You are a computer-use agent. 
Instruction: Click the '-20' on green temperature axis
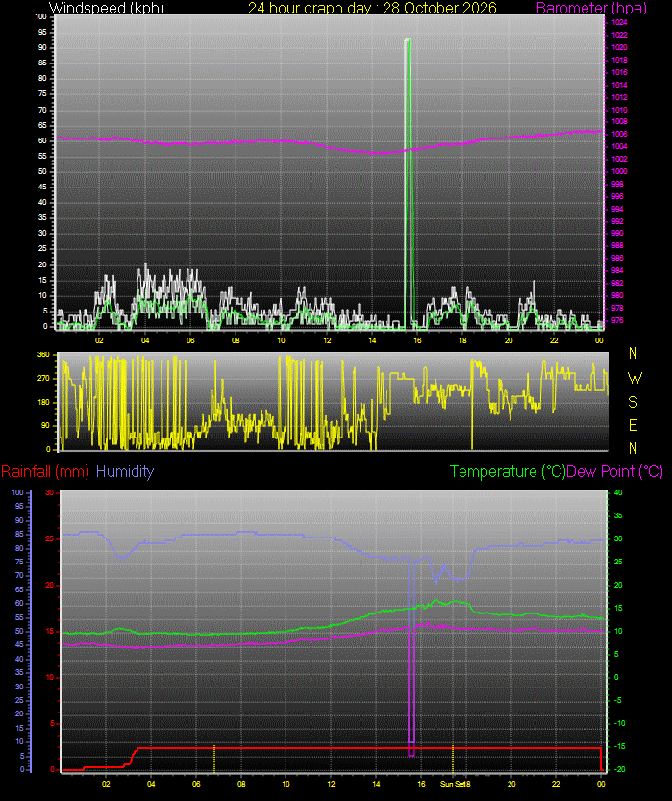617,769
